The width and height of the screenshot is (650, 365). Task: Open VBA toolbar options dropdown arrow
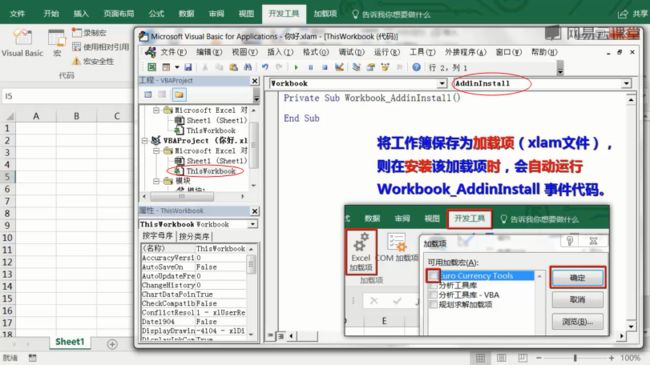[560, 68]
